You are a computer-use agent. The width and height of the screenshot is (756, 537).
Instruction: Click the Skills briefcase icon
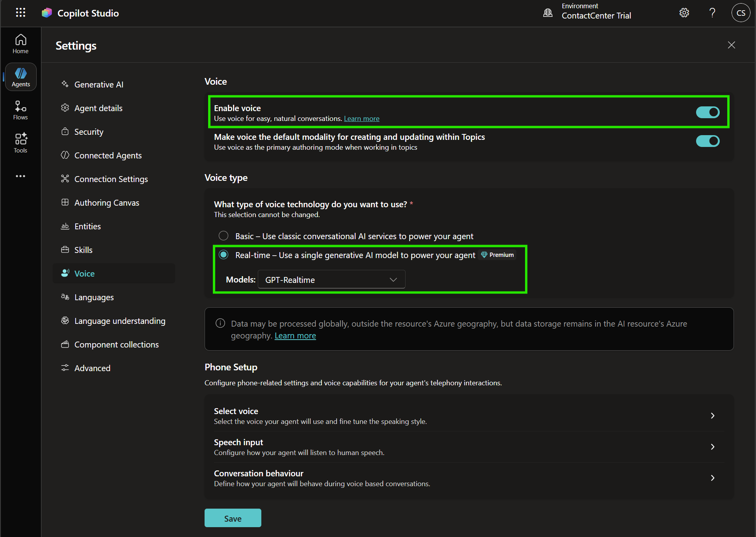pos(65,249)
